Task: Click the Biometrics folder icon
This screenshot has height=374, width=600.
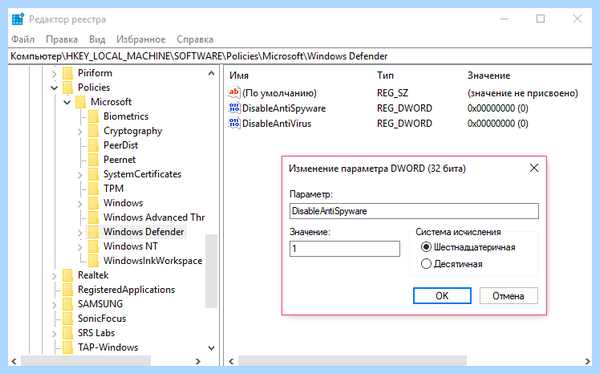Action: point(93,116)
